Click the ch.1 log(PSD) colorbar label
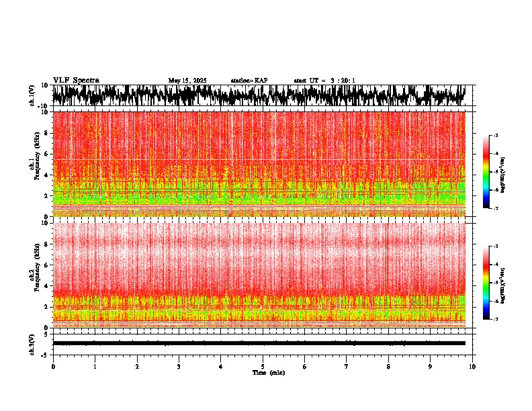 pos(503,175)
